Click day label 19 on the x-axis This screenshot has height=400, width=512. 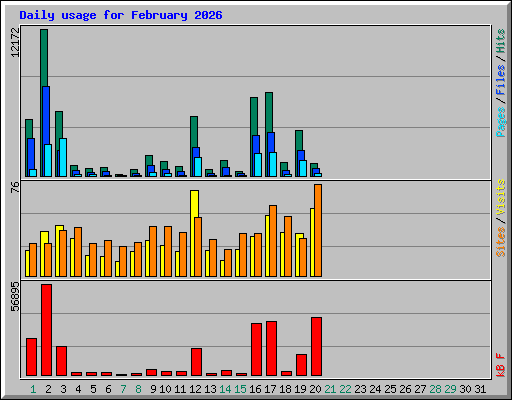click(x=300, y=389)
